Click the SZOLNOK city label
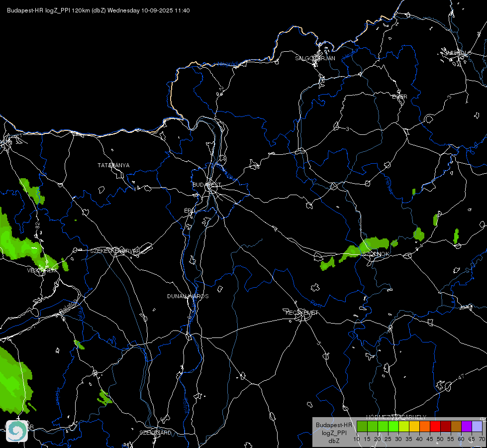The height and width of the screenshot is (448, 487). pyautogui.click(x=376, y=254)
